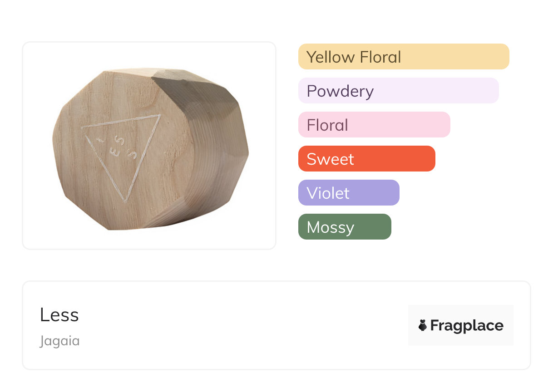Select the Less perfume title
The height and width of the screenshot is (392, 553).
(59, 315)
